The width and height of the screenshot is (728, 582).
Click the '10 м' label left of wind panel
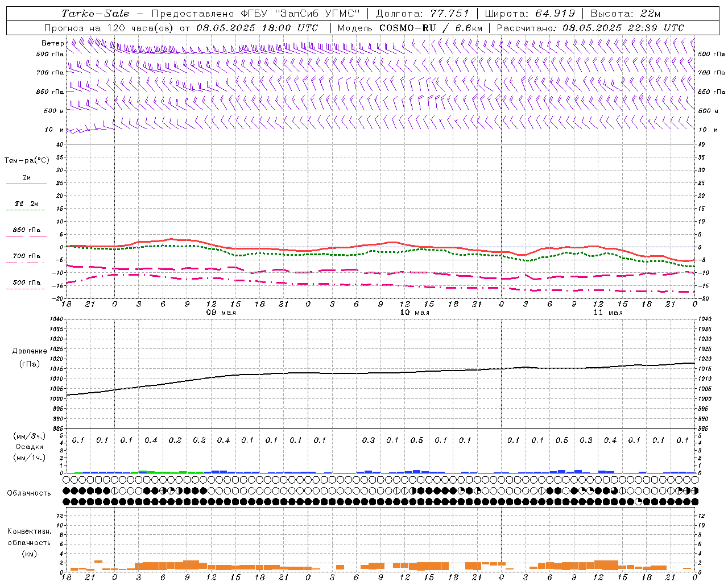pyautogui.click(x=54, y=130)
